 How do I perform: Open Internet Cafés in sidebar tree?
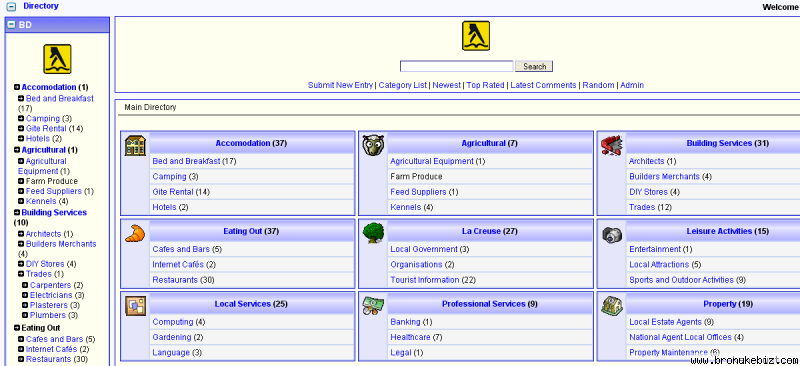[x=52, y=349]
